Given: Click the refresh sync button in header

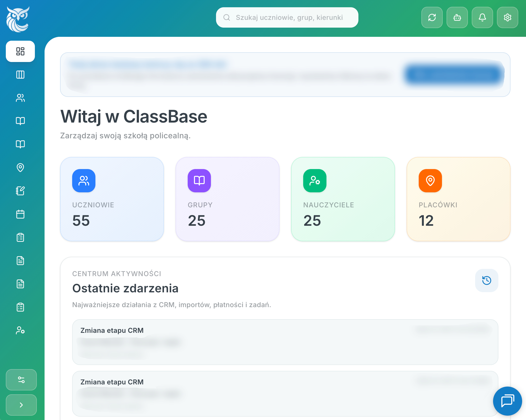Looking at the screenshot, I should point(432,17).
